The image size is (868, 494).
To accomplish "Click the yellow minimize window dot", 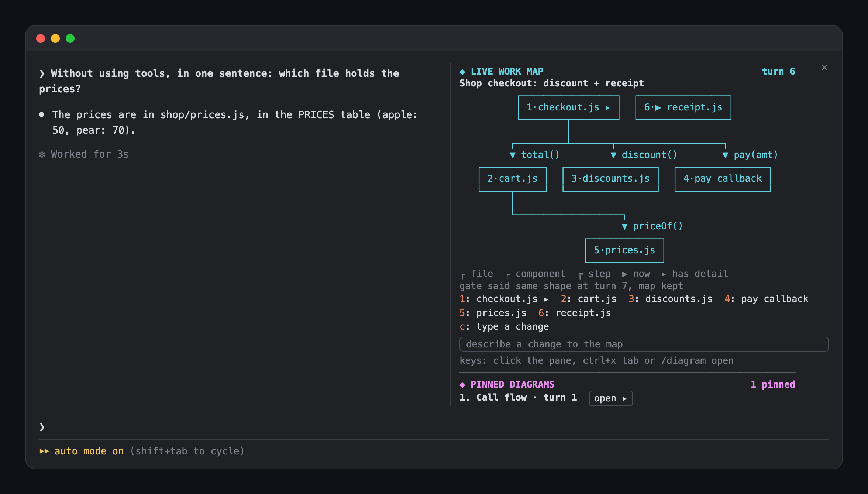I will pyautogui.click(x=55, y=38).
